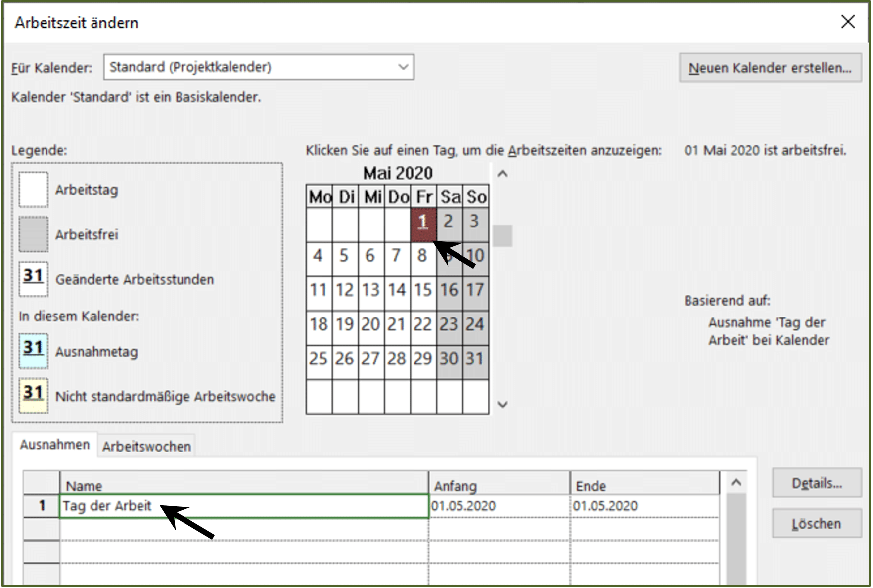Select May 11 in the calendar

click(x=319, y=293)
